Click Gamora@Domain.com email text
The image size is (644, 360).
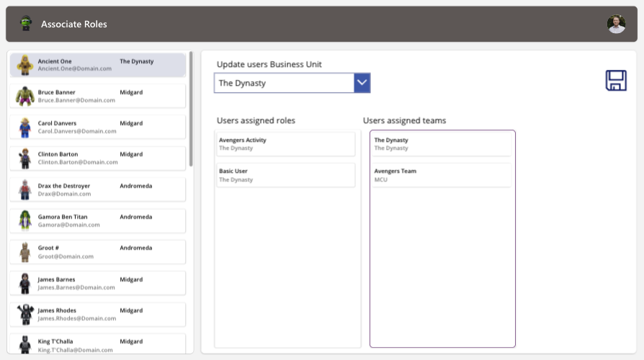click(69, 225)
